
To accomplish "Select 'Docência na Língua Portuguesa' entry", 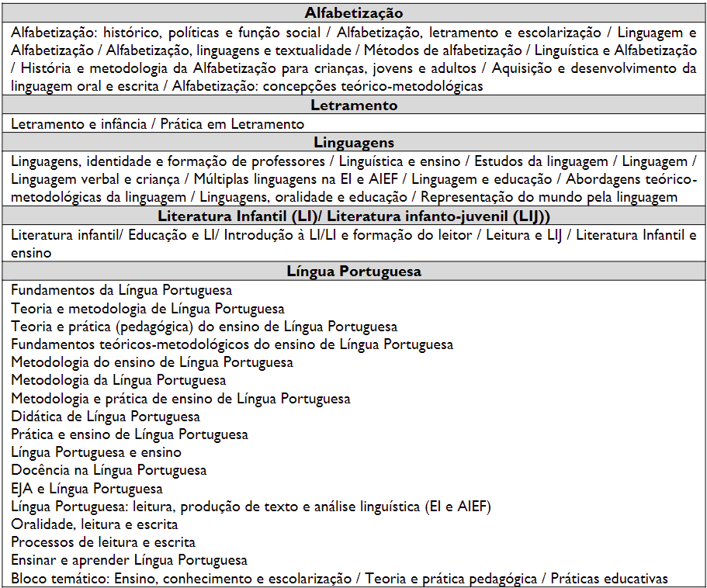I will [109, 470].
